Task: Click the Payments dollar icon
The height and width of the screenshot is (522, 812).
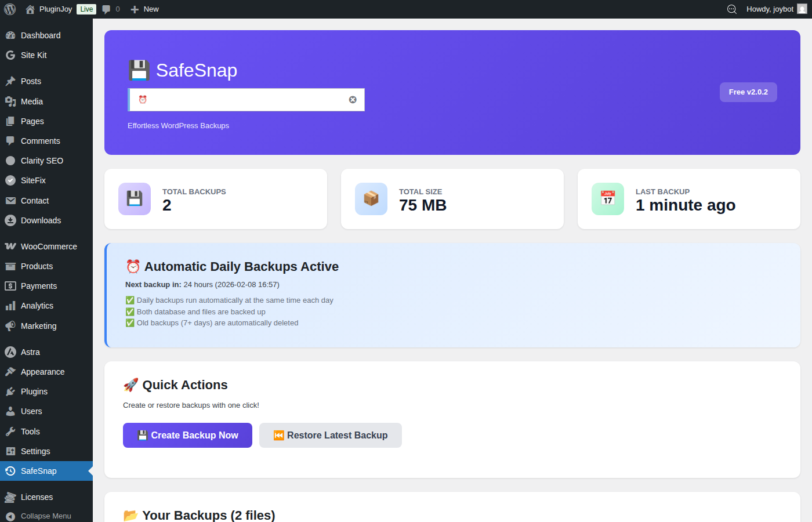Action: point(10,286)
